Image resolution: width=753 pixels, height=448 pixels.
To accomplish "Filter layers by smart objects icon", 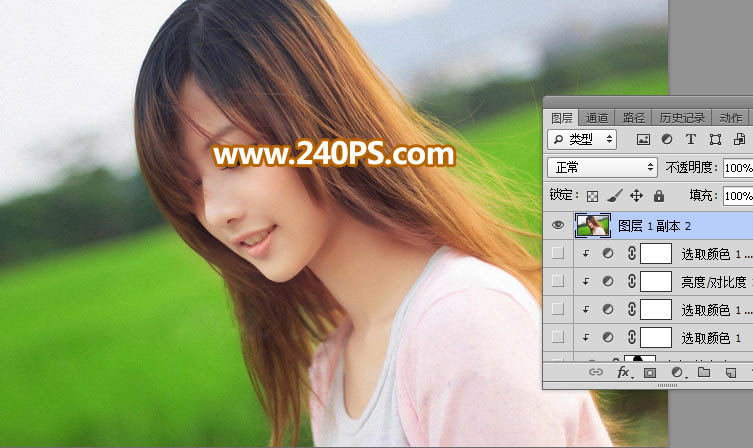I will 739,139.
